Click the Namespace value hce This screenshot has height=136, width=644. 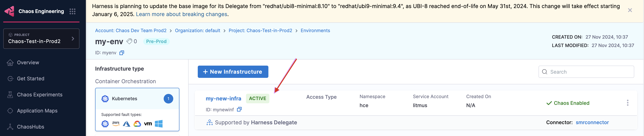click(364, 106)
